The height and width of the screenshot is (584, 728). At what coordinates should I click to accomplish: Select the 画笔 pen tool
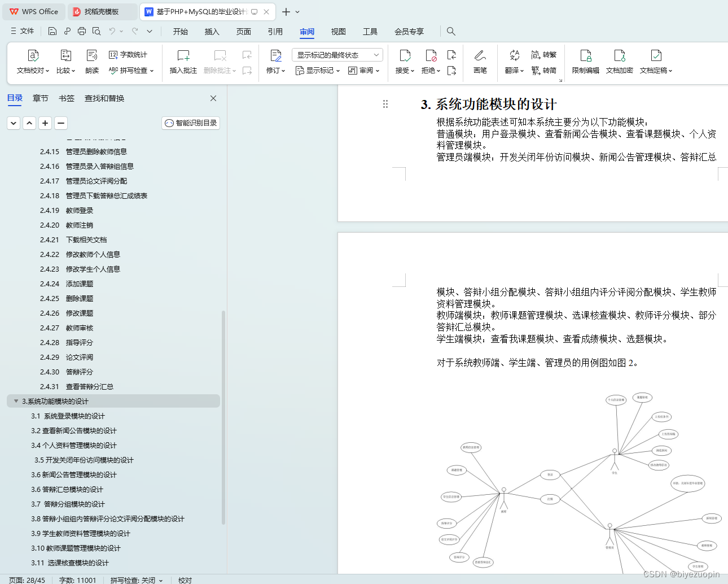[x=480, y=62]
